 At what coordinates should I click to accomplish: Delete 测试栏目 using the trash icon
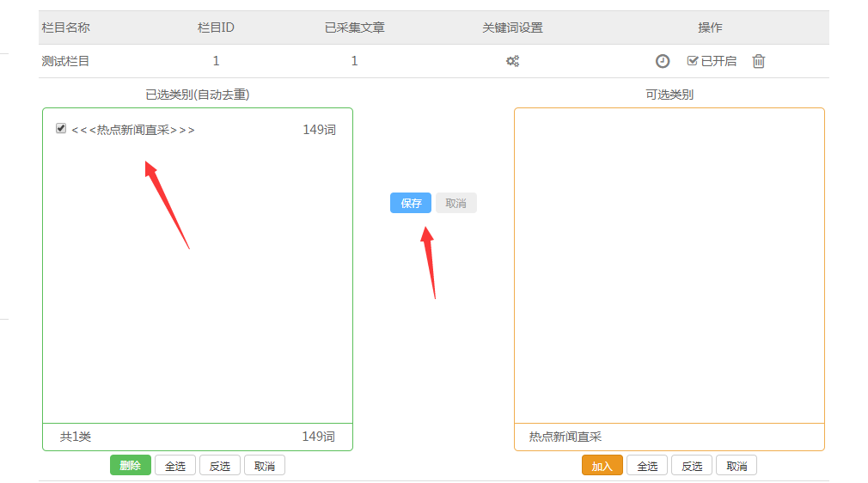pyautogui.click(x=759, y=61)
